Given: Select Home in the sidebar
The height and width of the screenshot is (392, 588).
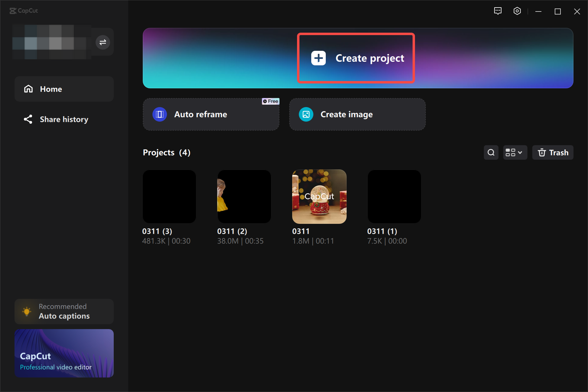Looking at the screenshot, I should [x=51, y=89].
